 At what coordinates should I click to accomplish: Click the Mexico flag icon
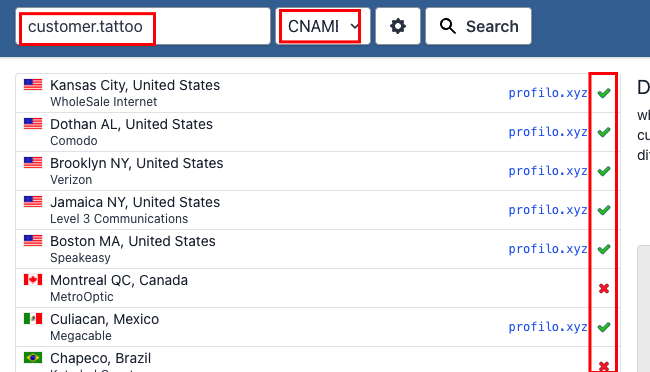[x=33, y=319]
